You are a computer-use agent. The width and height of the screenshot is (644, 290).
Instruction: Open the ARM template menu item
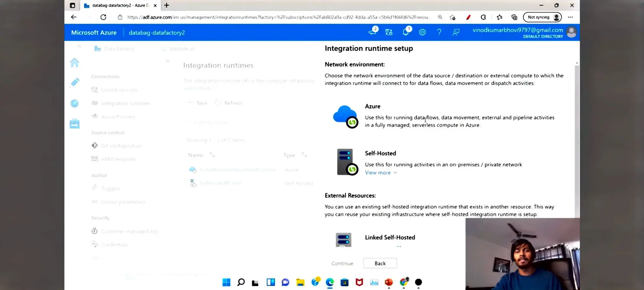[x=114, y=159]
